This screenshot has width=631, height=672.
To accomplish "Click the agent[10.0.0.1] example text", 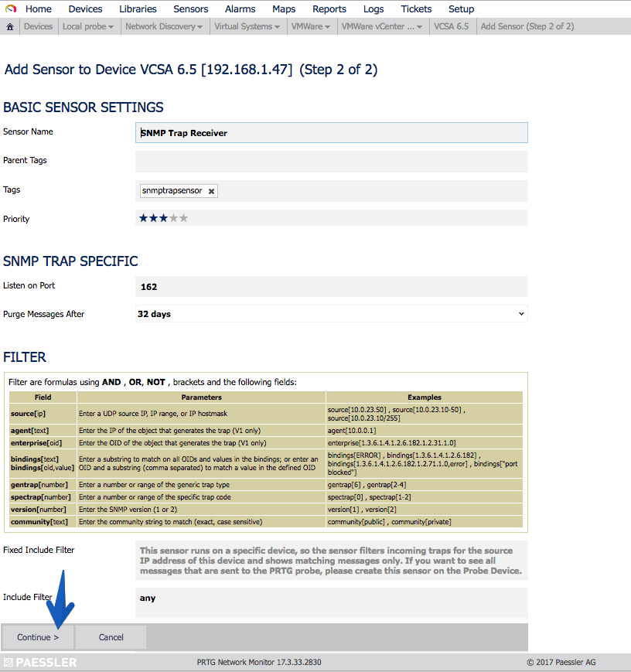I will point(352,430).
